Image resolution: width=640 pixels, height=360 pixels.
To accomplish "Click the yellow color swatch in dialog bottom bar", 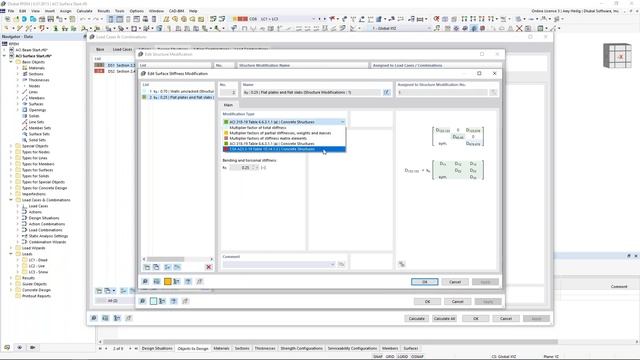I will [x=167, y=281].
